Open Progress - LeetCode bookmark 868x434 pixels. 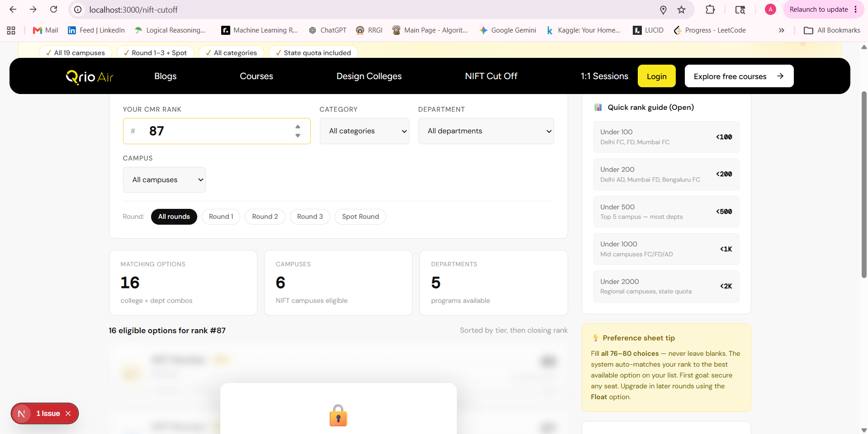click(x=710, y=30)
